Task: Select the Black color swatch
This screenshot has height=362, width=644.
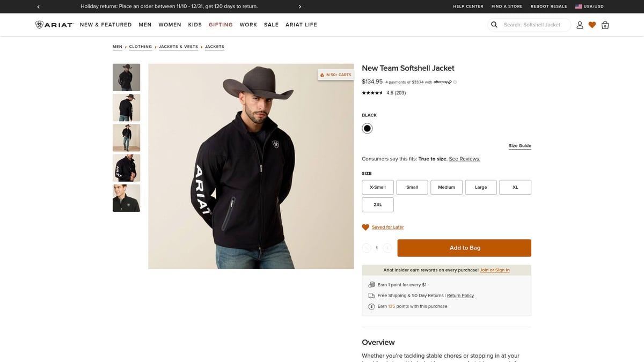Action: pyautogui.click(x=367, y=128)
